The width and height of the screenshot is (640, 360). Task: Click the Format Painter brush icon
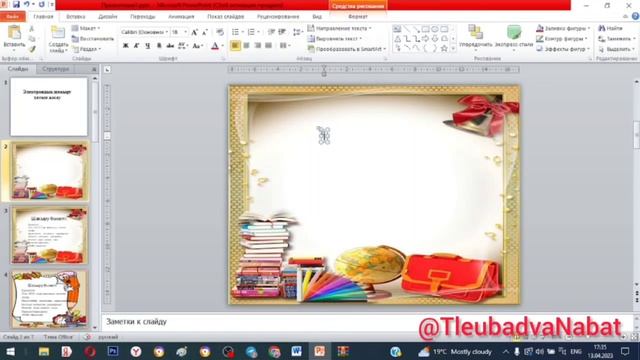[x=32, y=49]
